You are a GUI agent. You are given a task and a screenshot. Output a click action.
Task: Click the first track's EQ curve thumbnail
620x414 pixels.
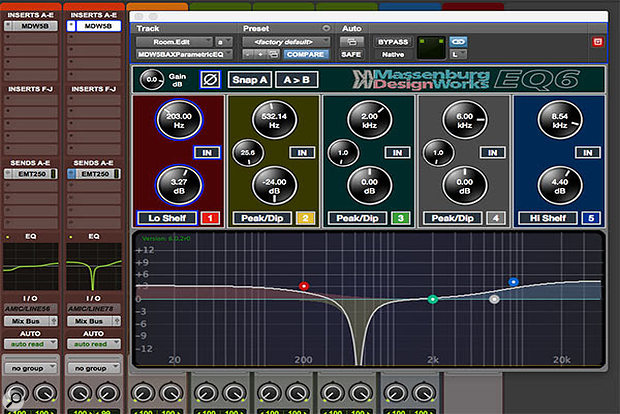[30, 267]
